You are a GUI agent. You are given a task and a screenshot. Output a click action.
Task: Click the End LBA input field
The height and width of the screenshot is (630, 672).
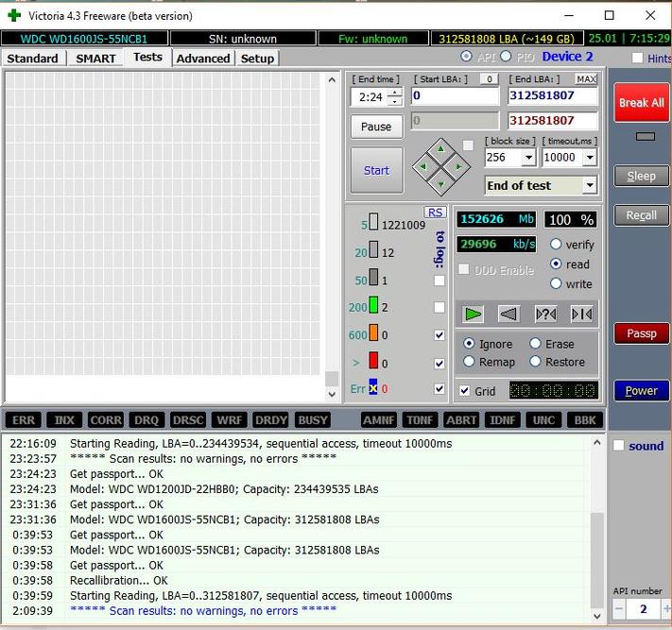[553, 95]
